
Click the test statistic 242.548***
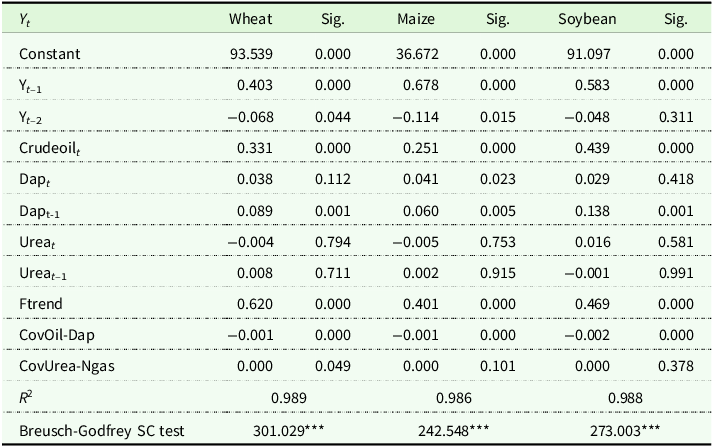(x=453, y=431)
